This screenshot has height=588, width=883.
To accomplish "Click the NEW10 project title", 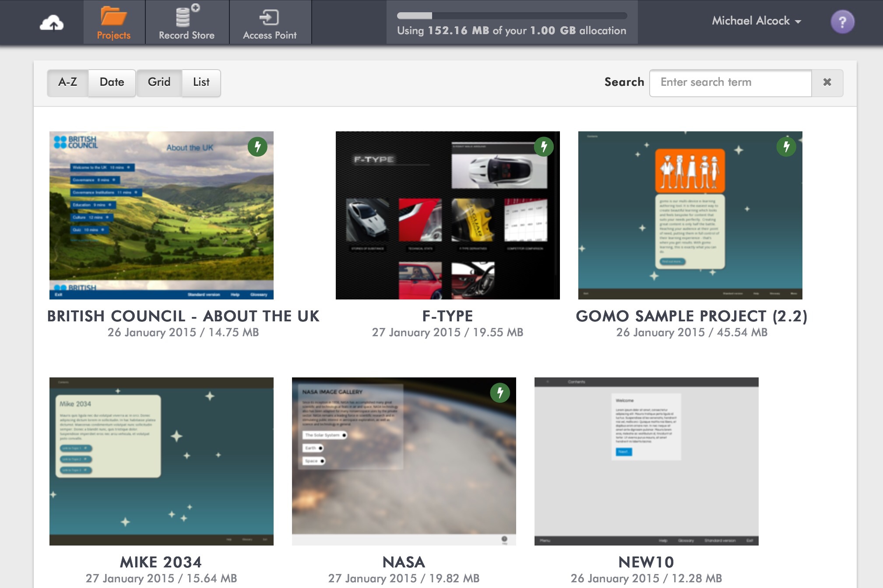I will [x=647, y=562].
